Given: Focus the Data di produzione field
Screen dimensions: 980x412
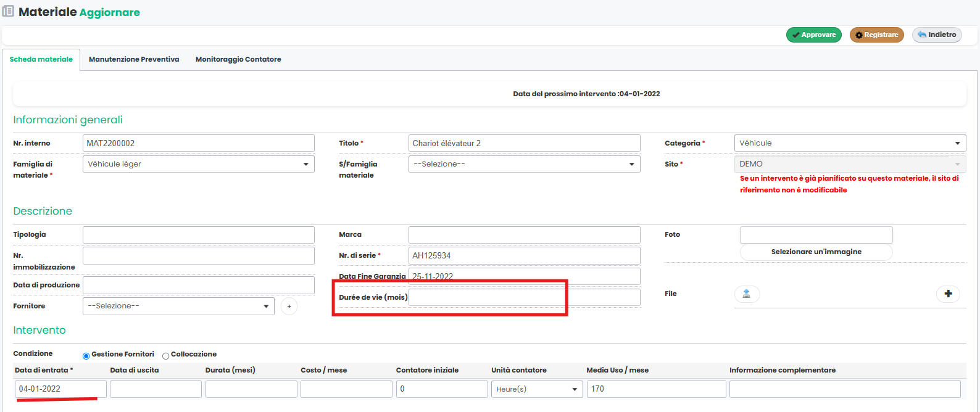Looking at the screenshot, I should click(x=198, y=285).
